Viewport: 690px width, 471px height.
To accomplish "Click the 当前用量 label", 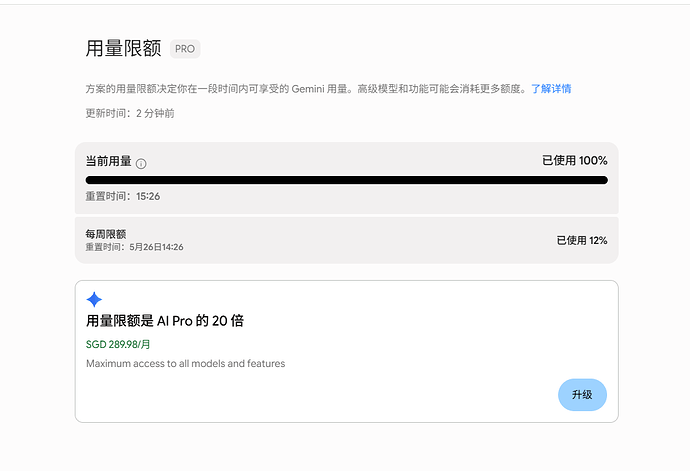I will pyautogui.click(x=108, y=161).
